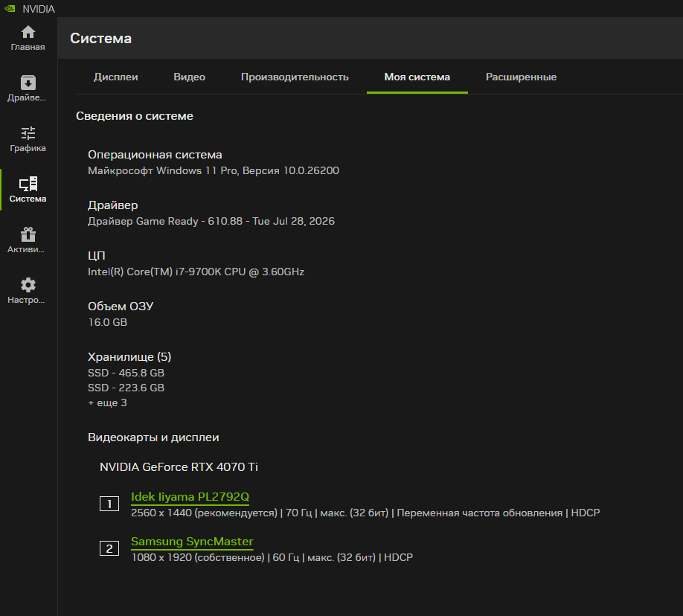Viewport: 683px width, 616px height.
Task: Click the NVIDIA GeForce RTX 4070 Ti label
Action: [179, 467]
